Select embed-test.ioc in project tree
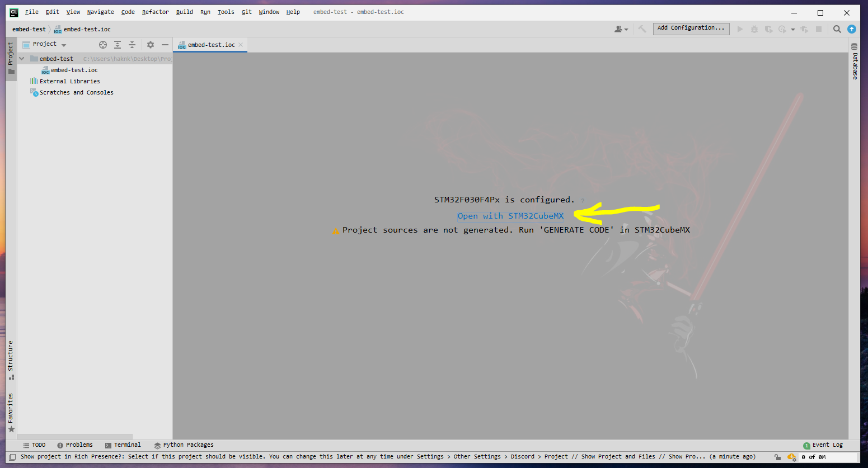Viewport: 868px width, 468px height. [x=70, y=70]
